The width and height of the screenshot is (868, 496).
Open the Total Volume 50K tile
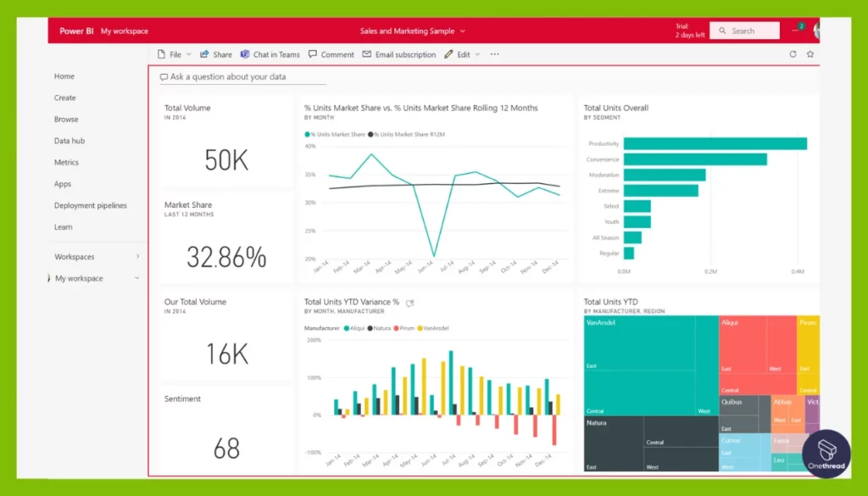(226, 141)
